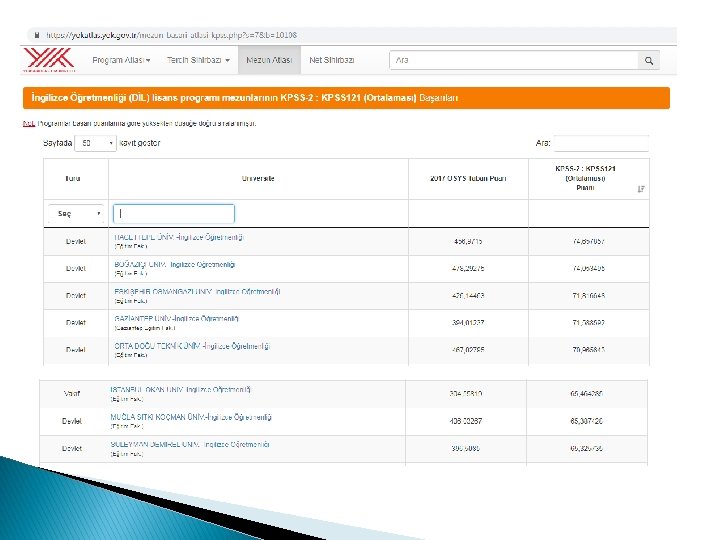Click the Vakıf cell of Okan row
720x540 pixels.
72,394
